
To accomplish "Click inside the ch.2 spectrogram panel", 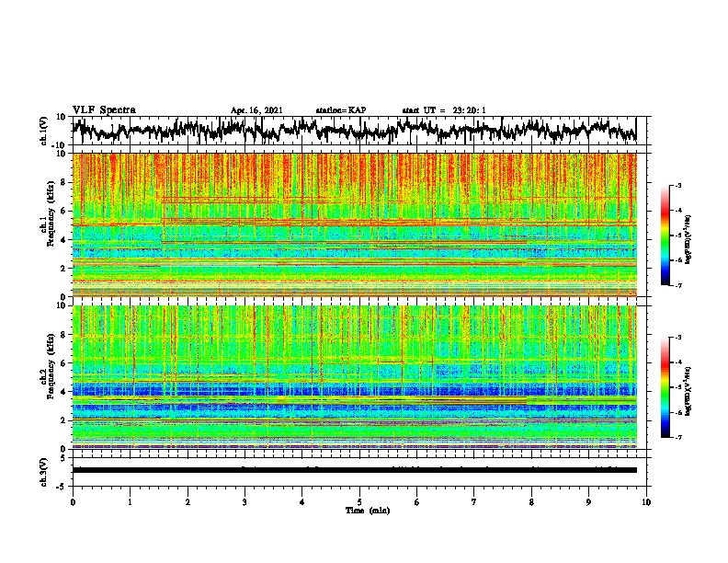I will pyautogui.click(x=355, y=377).
